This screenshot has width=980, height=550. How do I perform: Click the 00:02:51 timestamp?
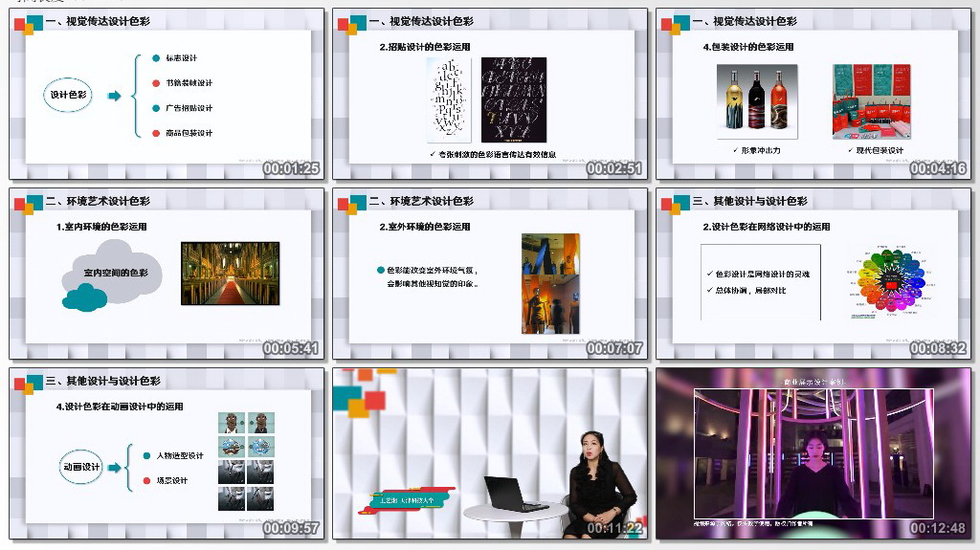(614, 169)
